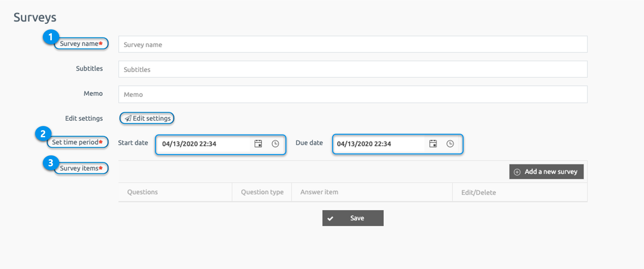The image size is (644, 269).
Task: Click the Questions column header
Action: pyautogui.click(x=142, y=192)
